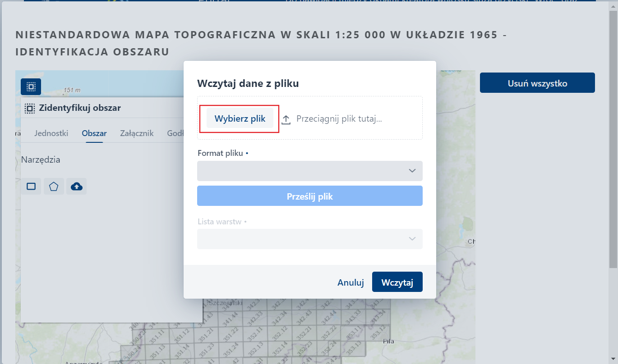Open the Załącznik tab
The image size is (618, 364).
pyautogui.click(x=136, y=133)
